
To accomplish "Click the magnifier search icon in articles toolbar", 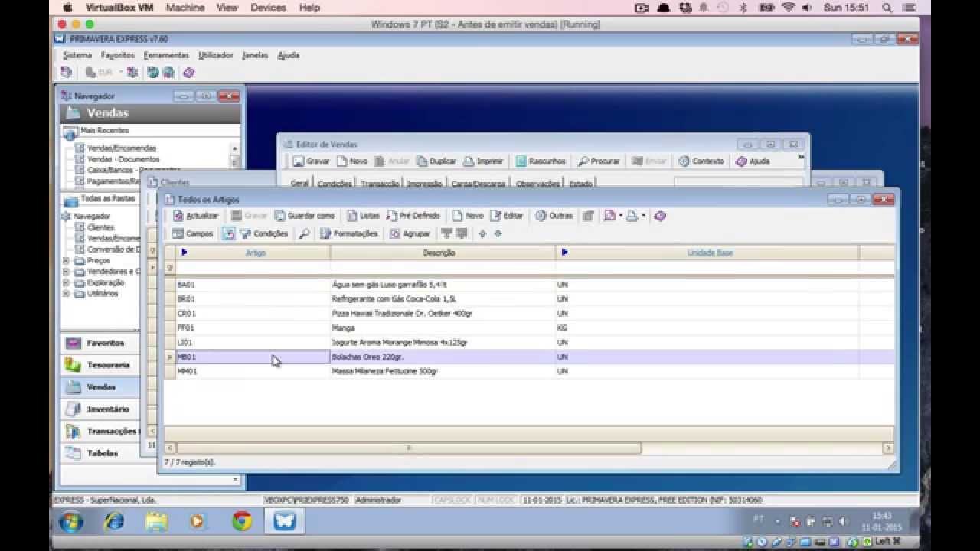I will coord(304,233).
